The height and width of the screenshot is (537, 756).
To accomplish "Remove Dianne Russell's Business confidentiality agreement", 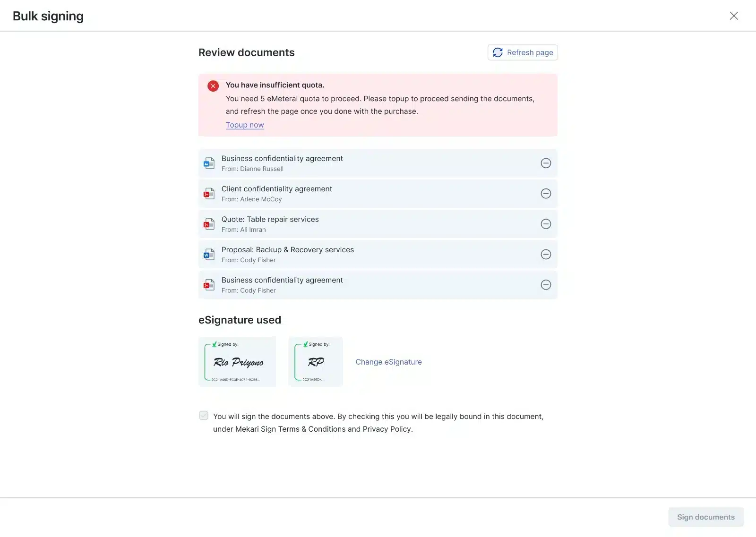I will (x=546, y=163).
